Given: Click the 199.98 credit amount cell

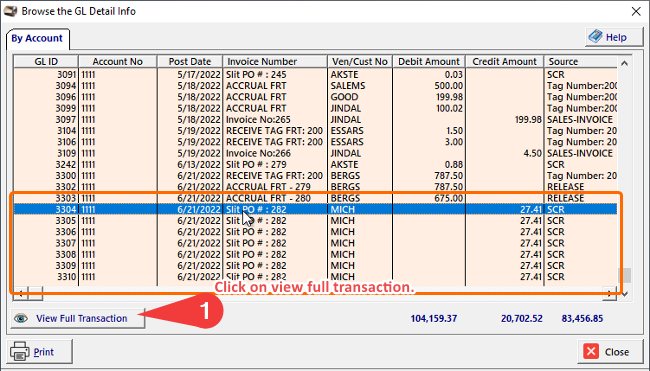Looking at the screenshot, I should pos(504,119).
